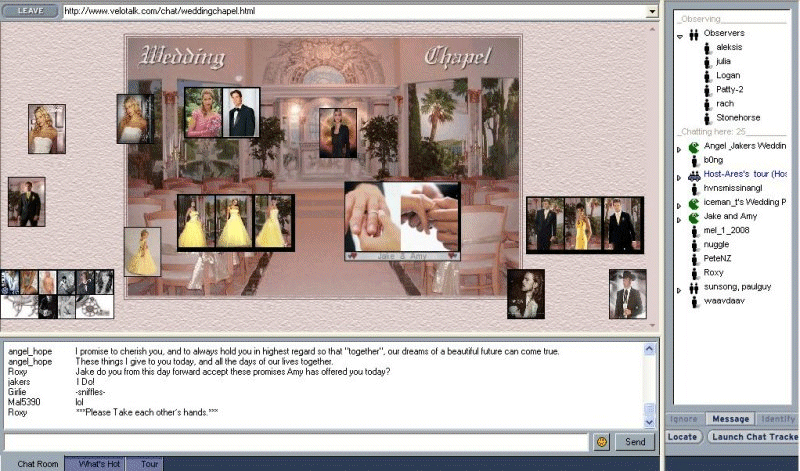
Task: Open the URL address dropdown
Action: point(652,11)
